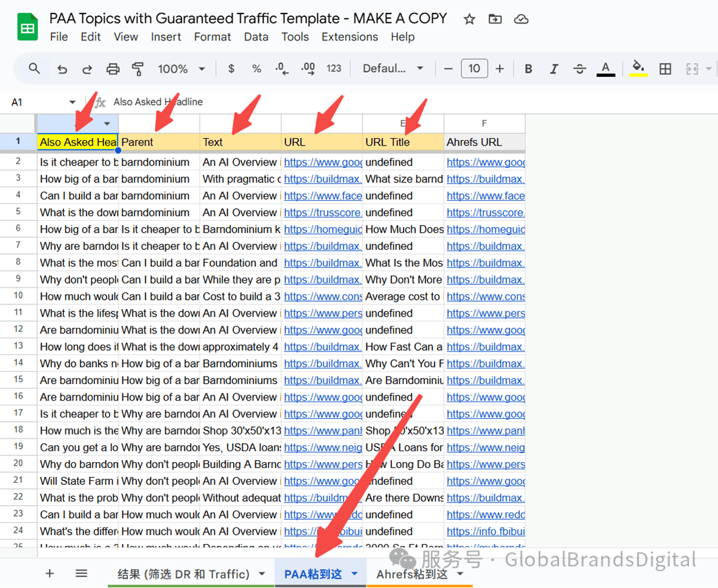Open the text color picker
This screenshot has height=588, width=718.
[x=606, y=69]
